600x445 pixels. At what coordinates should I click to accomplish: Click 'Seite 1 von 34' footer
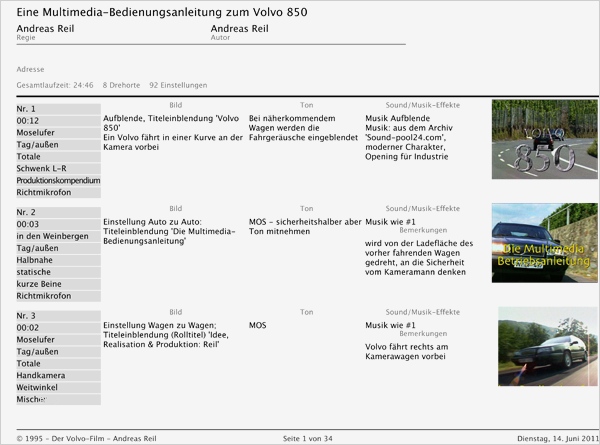coord(308,438)
